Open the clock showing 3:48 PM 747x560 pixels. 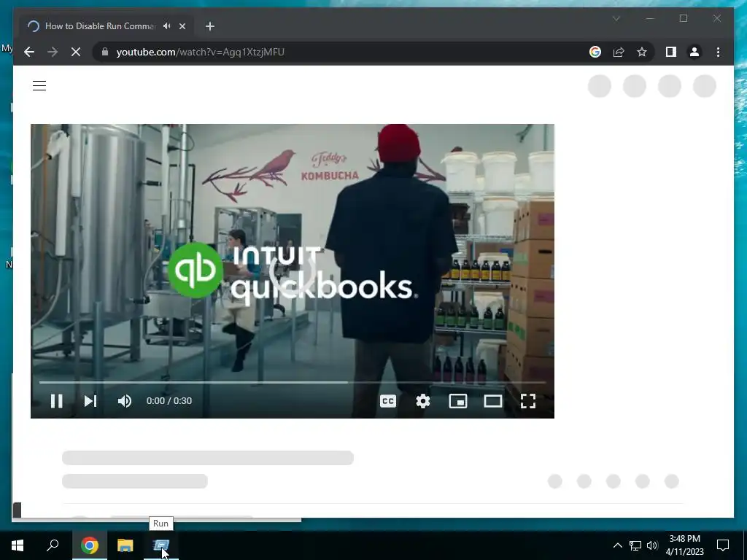point(684,545)
